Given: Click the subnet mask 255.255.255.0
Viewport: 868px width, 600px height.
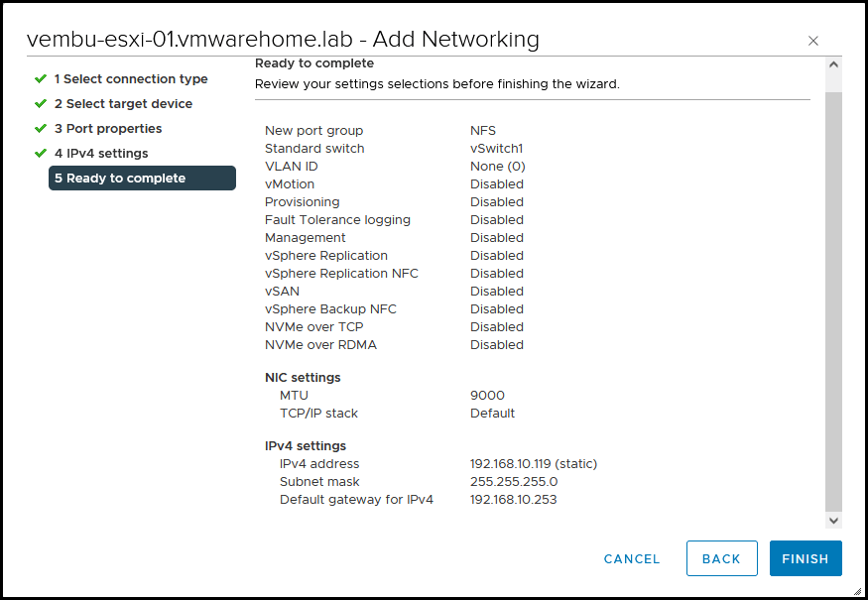Looking at the screenshot, I should pyautogui.click(x=514, y=482).
